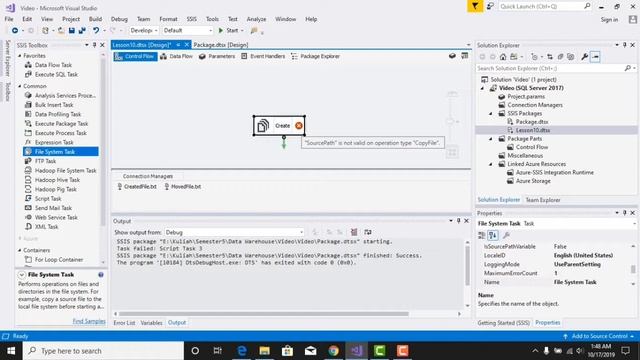Click the Windows Start button

(11, 351)
